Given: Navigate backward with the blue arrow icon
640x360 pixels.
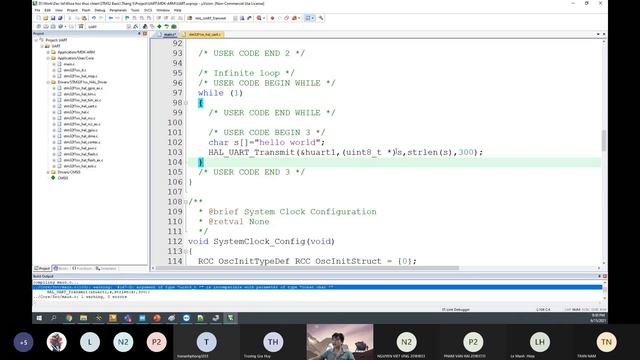Looking at the screenshot, I should tap(110, 18).
